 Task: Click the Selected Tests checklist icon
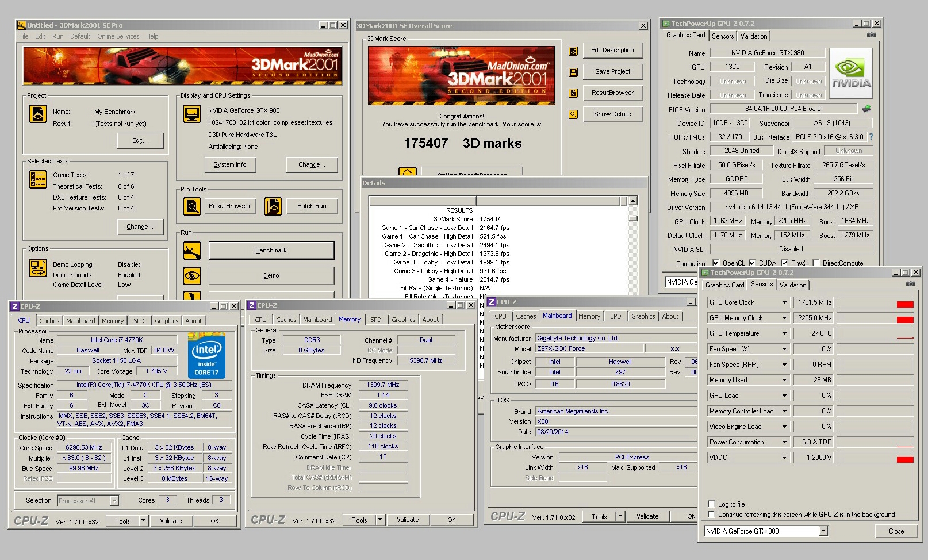[x=38, y=179]
